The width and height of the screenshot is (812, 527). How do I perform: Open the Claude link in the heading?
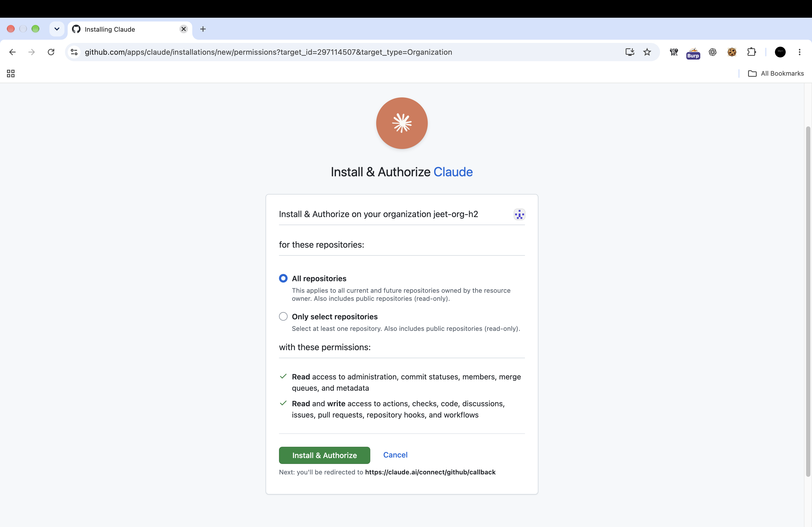tap(453, 172)
